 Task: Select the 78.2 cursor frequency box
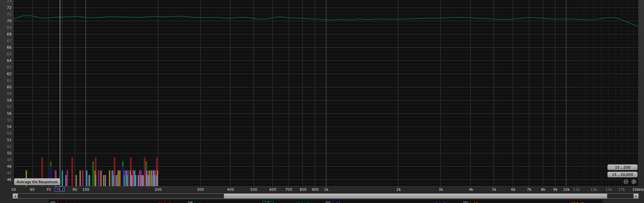click(x=60, y=189)
